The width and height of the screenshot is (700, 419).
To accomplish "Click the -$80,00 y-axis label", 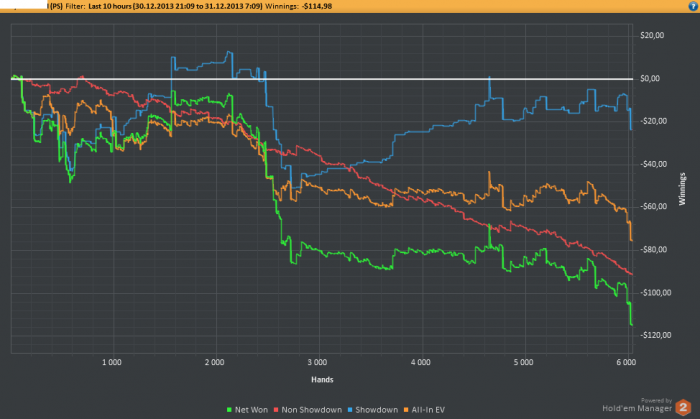I will click(x=653, y=249).
